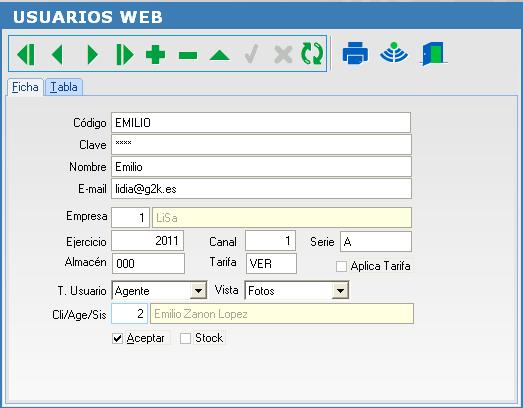The width and height of the screenshot is (523, 408).
Task: Go to the first record
Action: point(26,54)
